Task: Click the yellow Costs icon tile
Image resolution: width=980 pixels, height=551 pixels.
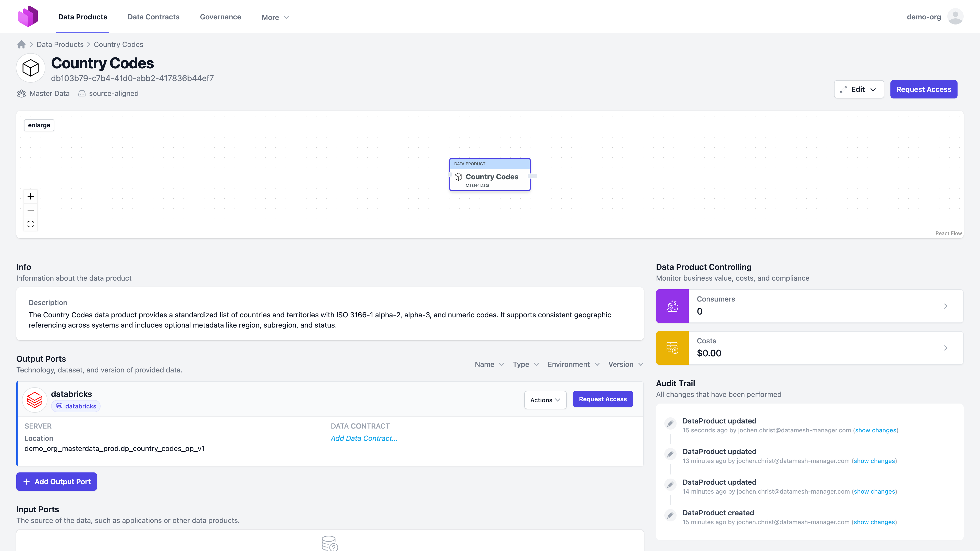Action: [672, 348]
